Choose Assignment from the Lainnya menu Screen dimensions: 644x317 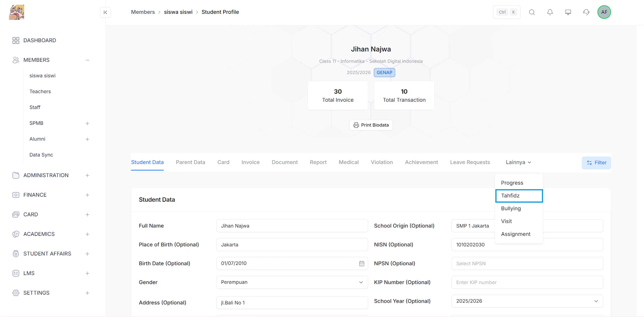519,234
